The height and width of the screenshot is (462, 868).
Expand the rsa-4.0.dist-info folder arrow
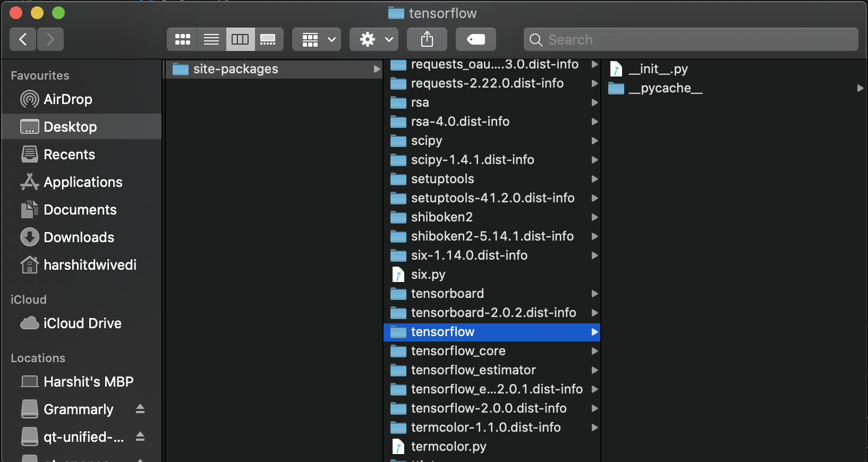(x=595, y=122)
